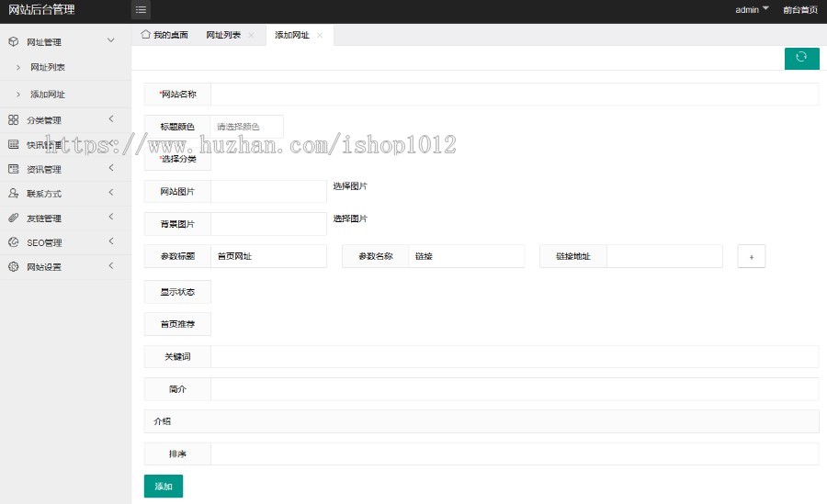Click the 添加 submit button

[x=164, y=486]
